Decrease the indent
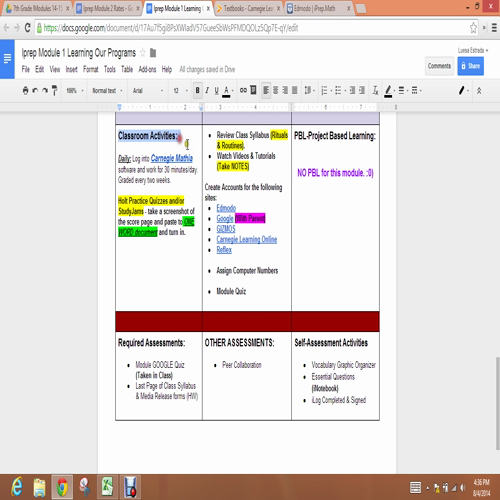This screenshot has height=500, width=500. pyautogui.click(x=352, y=90)
